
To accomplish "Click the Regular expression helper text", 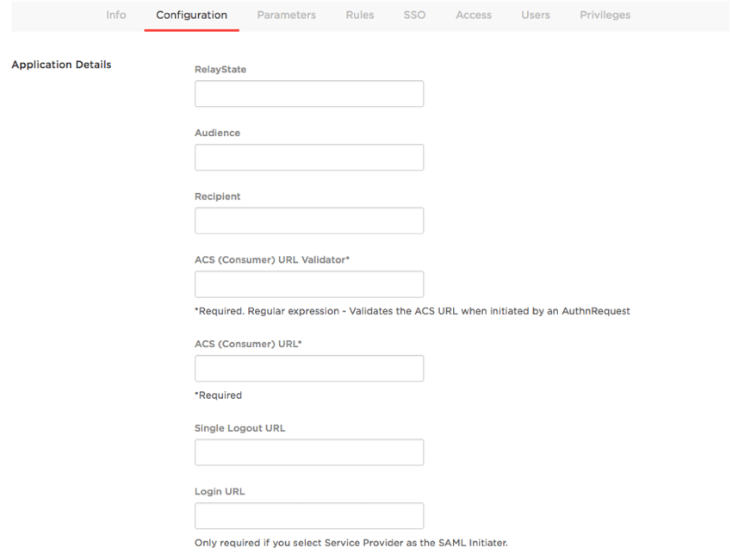I will (x=413, y=311).
